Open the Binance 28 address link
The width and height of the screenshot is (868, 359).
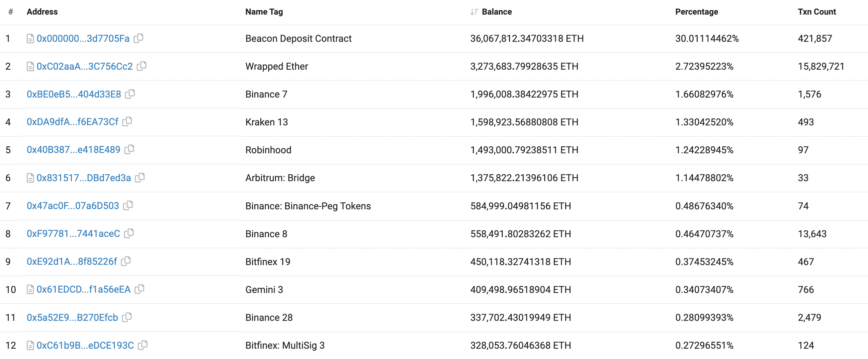point(72,317)
